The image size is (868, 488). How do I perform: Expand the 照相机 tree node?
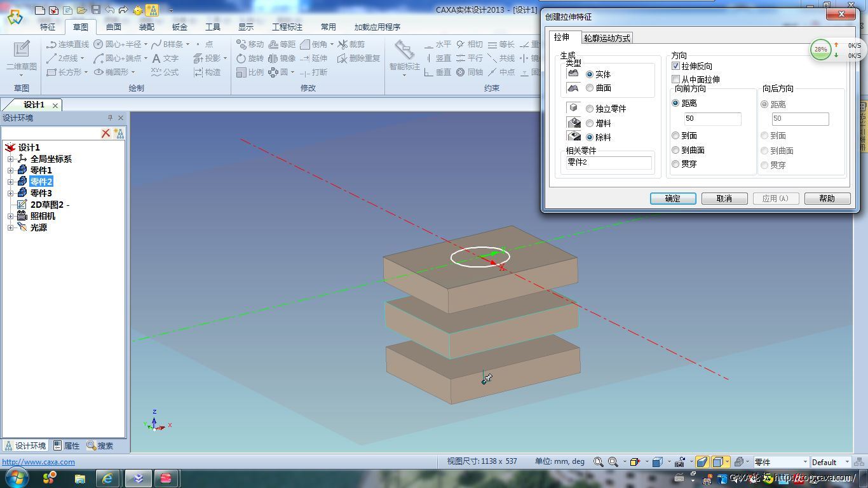(10, 216)
